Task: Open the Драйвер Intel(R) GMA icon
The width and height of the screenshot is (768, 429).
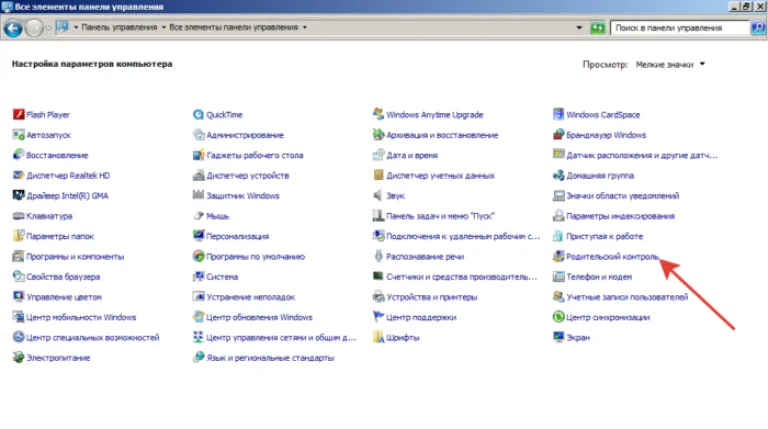Action: pyautogui.click(x=19, y=195)
